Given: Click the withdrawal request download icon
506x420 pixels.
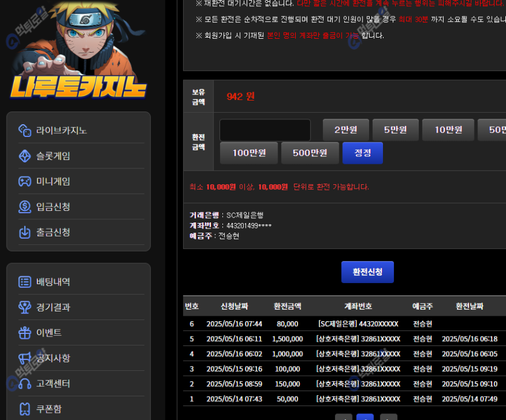Looking at the screenshot, I should pyautogui.click(x=25, y=232).
